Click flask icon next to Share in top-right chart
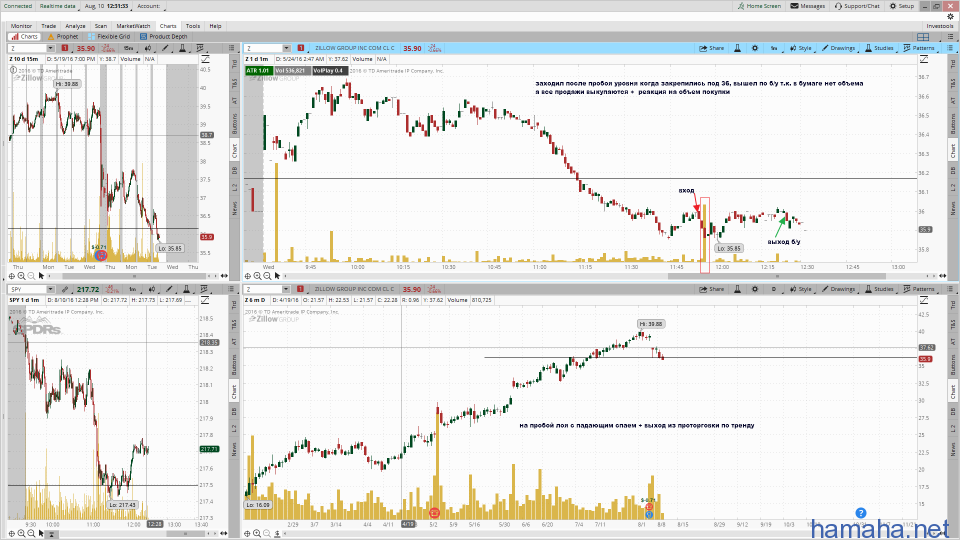The width and height of the screenshot is (960, 540). 738,48
